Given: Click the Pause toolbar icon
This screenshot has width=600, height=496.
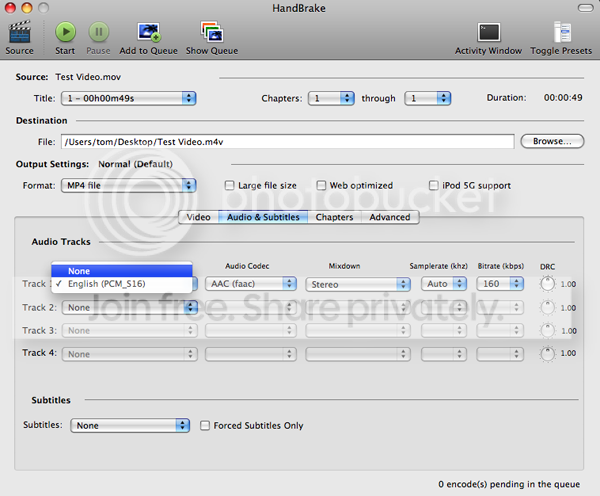Looking at the screenshot, I should (x=98, y=32).
